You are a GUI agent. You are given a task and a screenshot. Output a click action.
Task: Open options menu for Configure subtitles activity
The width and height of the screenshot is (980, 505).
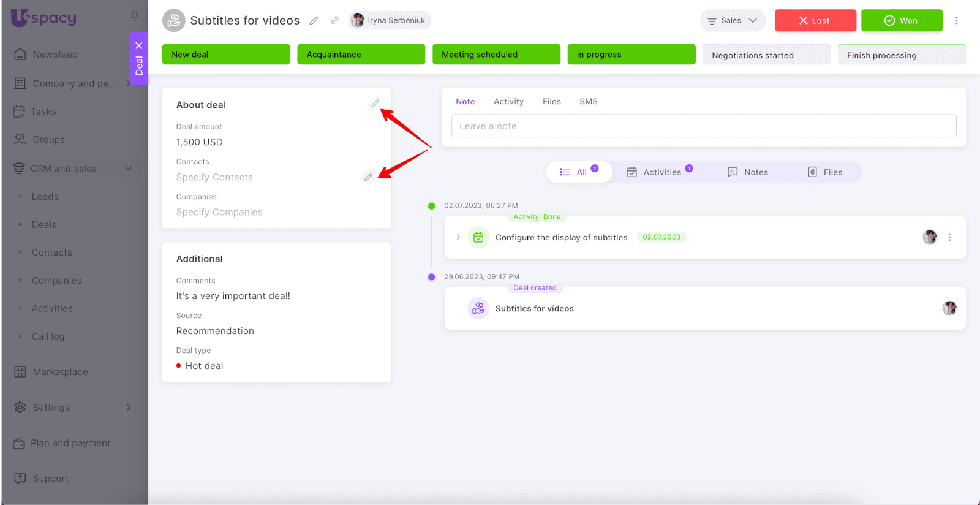pos(949,237)
